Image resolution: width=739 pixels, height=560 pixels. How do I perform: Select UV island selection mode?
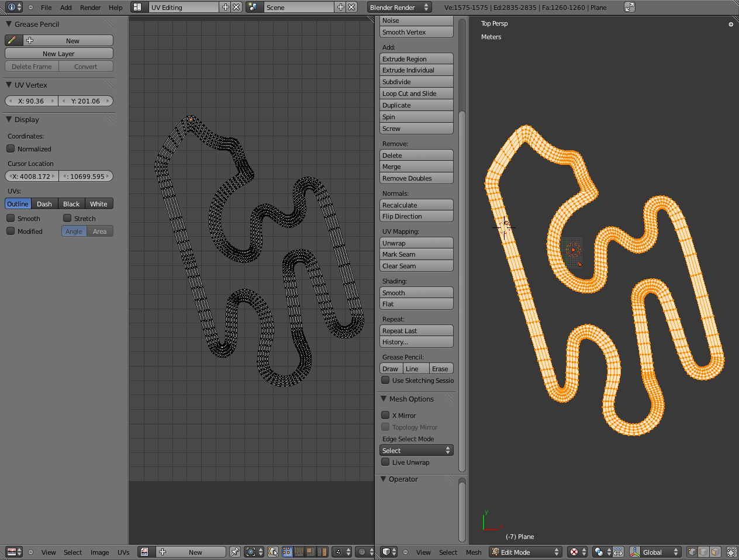(x=322, y=552)
